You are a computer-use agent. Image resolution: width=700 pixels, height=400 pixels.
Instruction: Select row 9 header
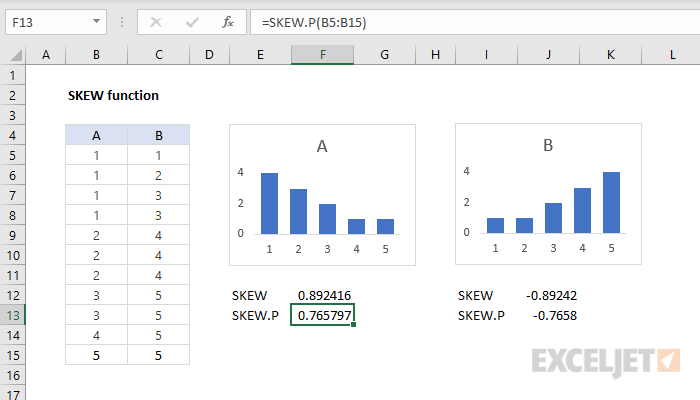tap(12, 235)
